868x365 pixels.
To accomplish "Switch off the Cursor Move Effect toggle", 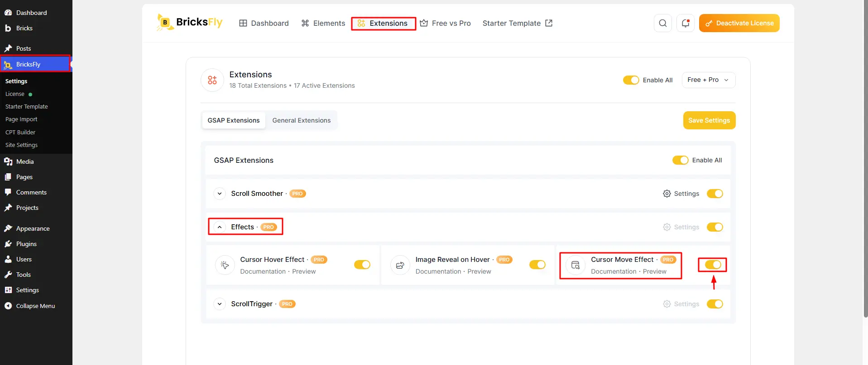I will click(713, 265).
